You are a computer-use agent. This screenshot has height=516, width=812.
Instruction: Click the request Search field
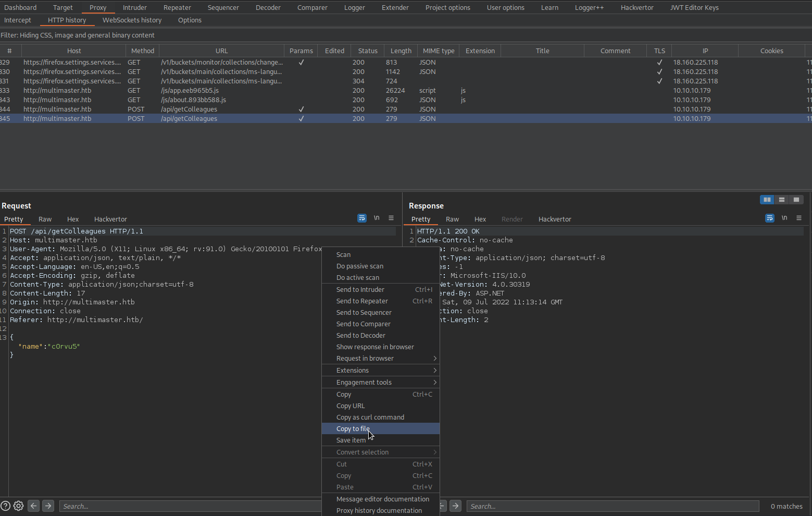[x=190, y=506]
